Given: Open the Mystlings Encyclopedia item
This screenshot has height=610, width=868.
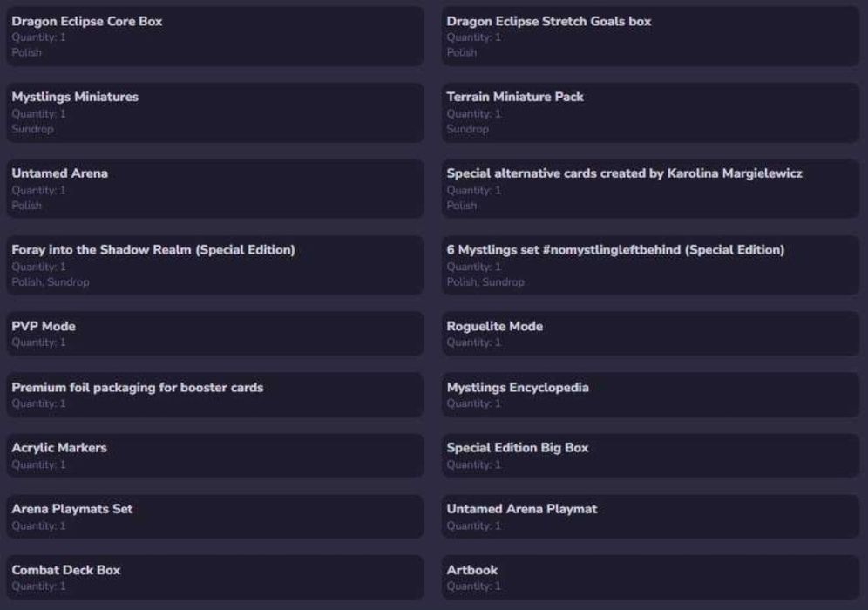Looking at the screenshot, I should pyautogui.click(x=649, y=395).
